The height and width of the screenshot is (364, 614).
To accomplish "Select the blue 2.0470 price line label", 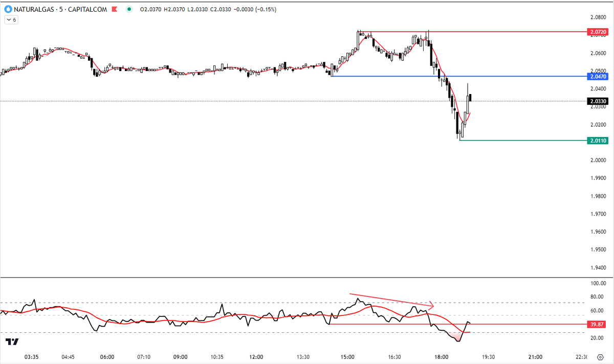I will (598, 76).
